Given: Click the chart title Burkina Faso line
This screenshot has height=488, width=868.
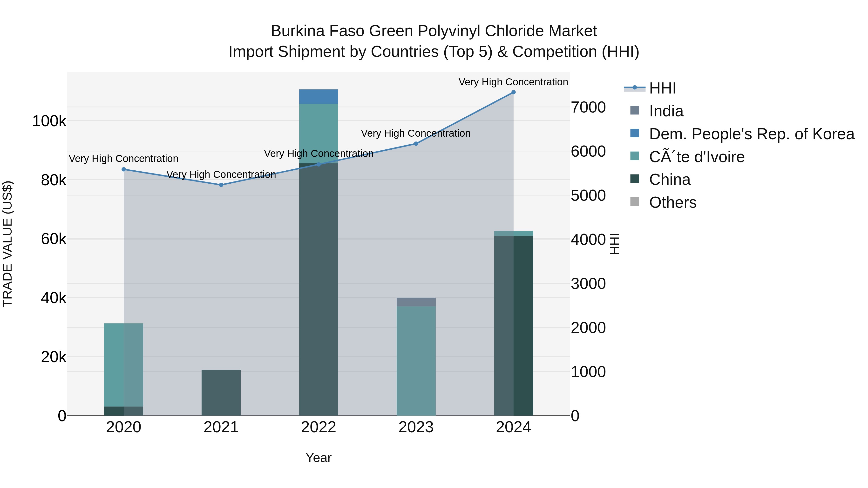Looking at the screenshot, I should coord(434,31).
